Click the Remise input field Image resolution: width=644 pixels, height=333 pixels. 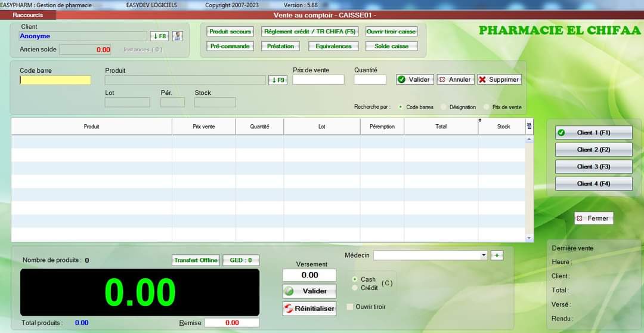pyautogui.click(x=232, y=323)
